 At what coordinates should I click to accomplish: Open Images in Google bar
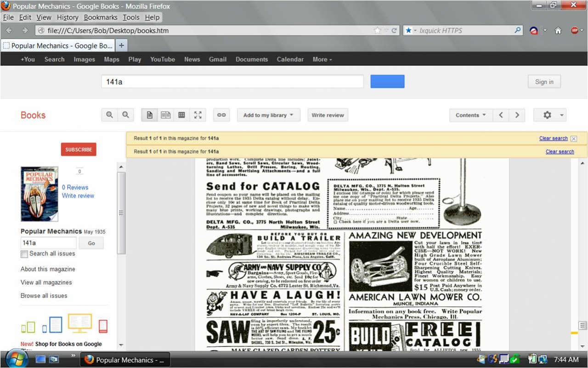click(x=85, y=59)
